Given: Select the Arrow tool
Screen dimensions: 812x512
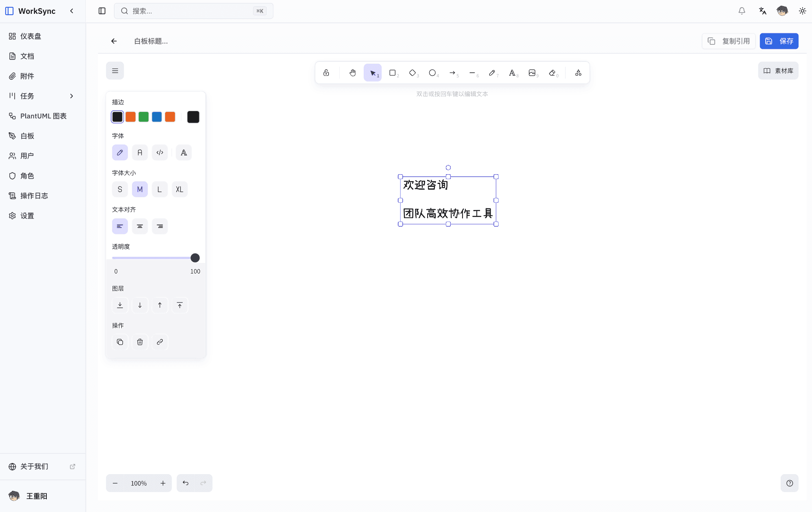Looking at the screenshot, I should [452, 72].
